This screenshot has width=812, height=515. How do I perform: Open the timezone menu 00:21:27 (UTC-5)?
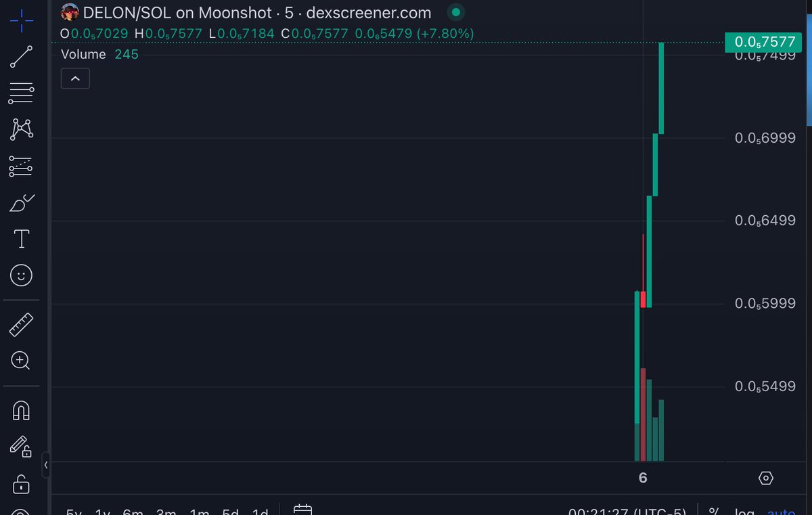627,512
